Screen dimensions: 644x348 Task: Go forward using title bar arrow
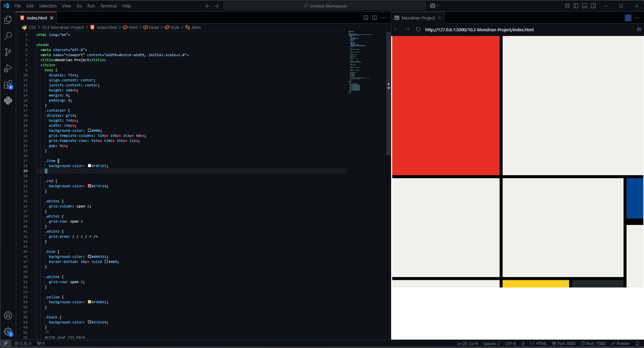[x=216, y=5]
